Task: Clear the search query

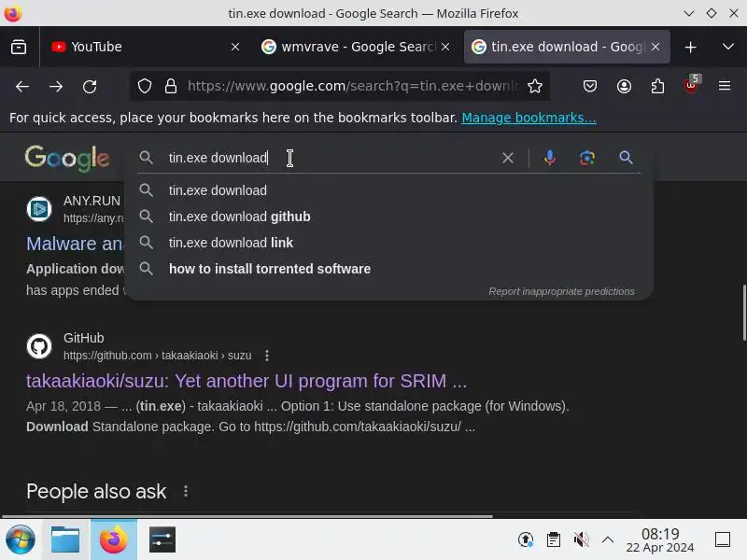Action: pyautogui.click(x=508, y=158)
